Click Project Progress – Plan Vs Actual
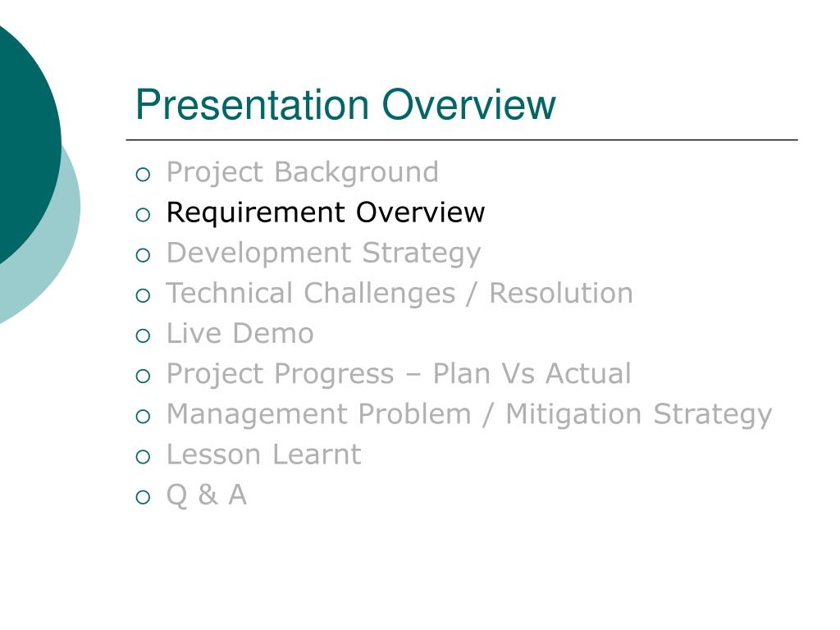 (399, 374)
